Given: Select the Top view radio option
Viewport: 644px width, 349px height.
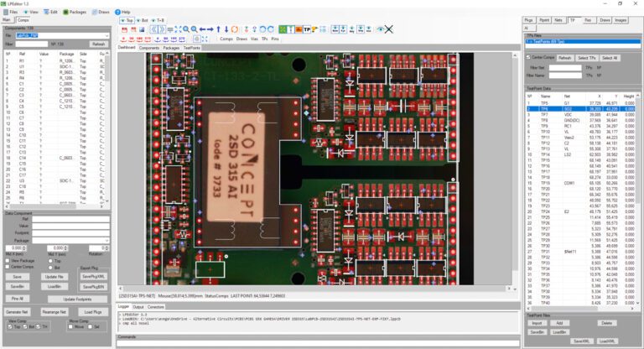Looking at the screenshot, I should coord(127,20).
